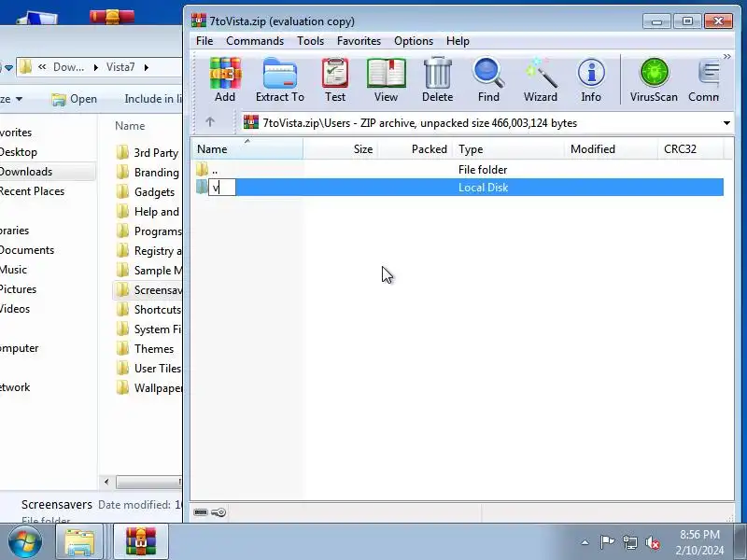Select the Programs folder in Explorer
747x560 pixels.
148,231
